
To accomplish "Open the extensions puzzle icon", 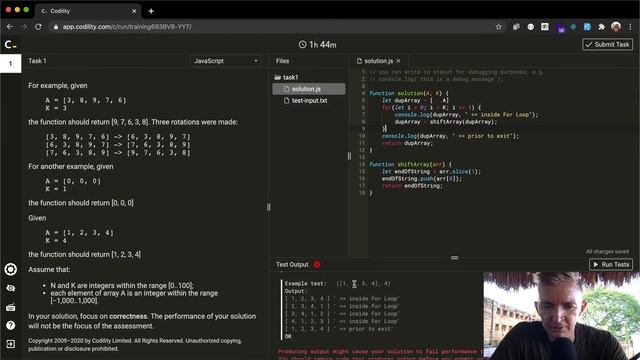I will [601, 27].
